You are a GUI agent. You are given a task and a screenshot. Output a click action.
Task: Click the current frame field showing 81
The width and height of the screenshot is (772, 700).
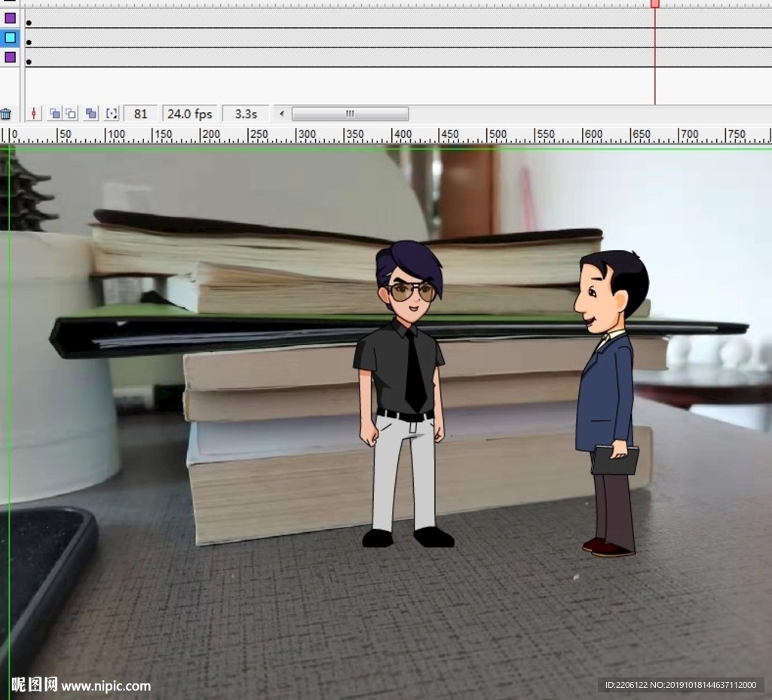(x=140, y=114)
